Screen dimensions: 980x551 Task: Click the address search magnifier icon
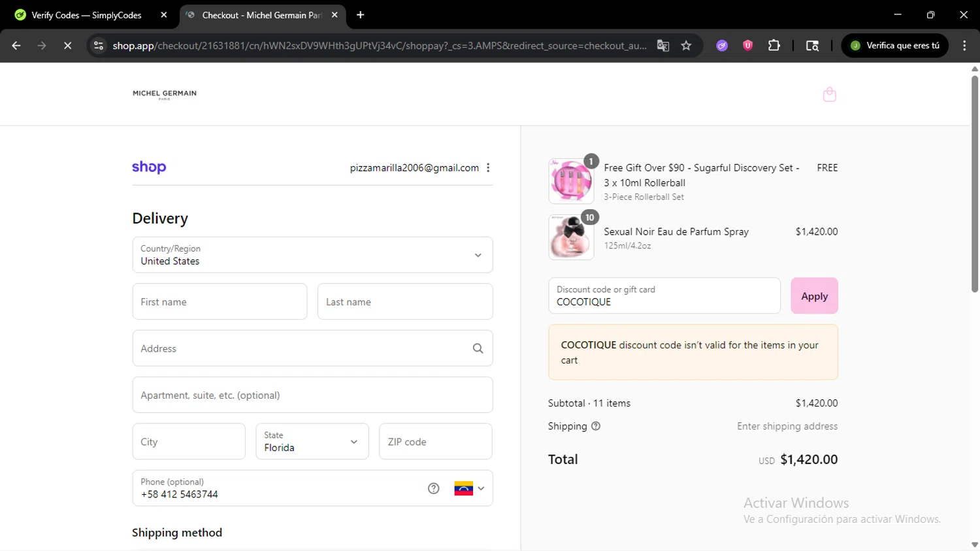point(478,348)
